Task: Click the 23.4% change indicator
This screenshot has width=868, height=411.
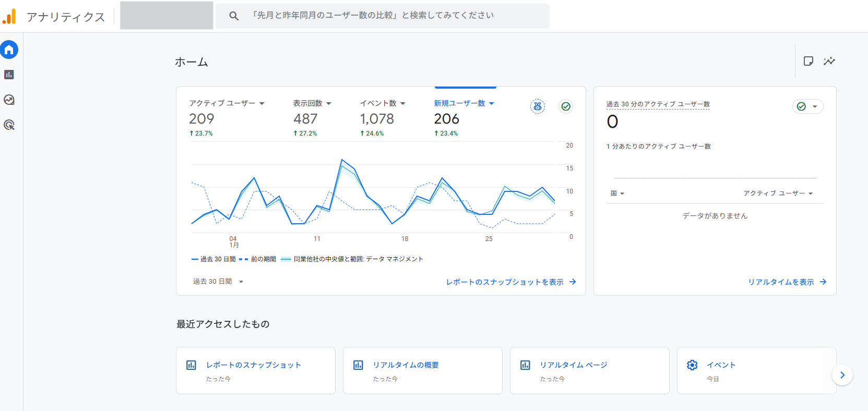Action: [x=446, y=134]
